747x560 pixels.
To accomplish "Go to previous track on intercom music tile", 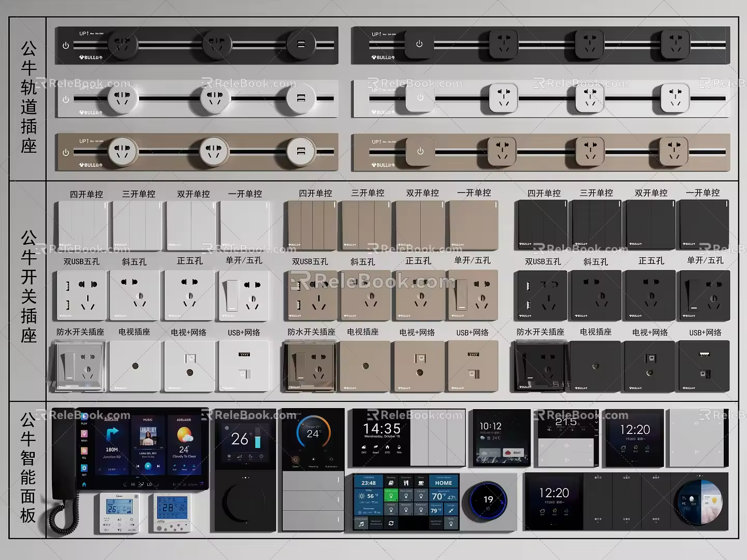I will [137, 466].
